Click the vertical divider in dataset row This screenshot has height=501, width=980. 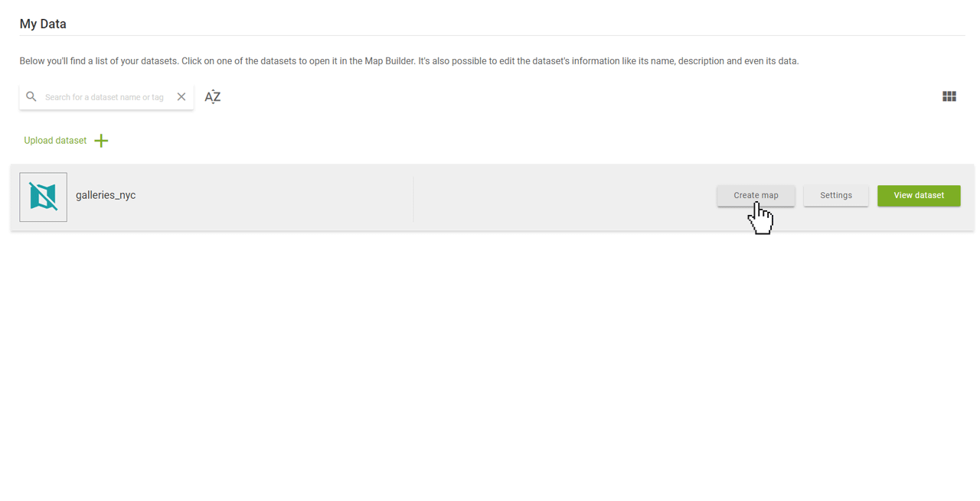(x=413, y=200)
